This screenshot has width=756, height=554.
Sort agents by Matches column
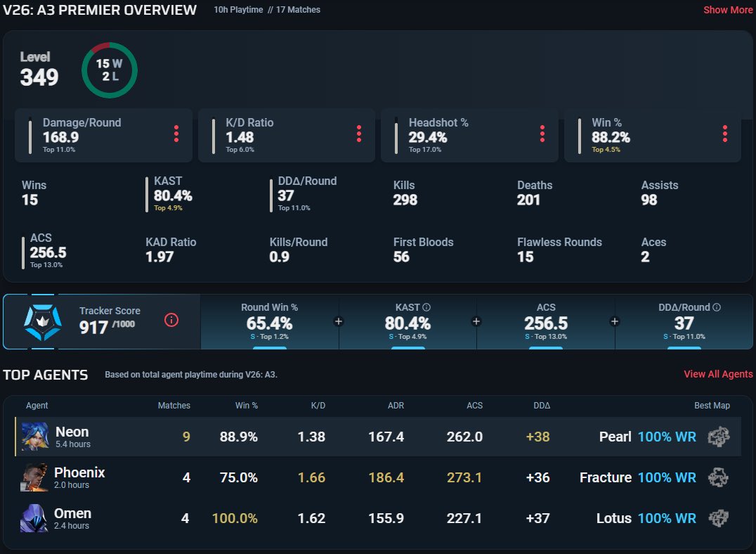(x=174, y=406)
